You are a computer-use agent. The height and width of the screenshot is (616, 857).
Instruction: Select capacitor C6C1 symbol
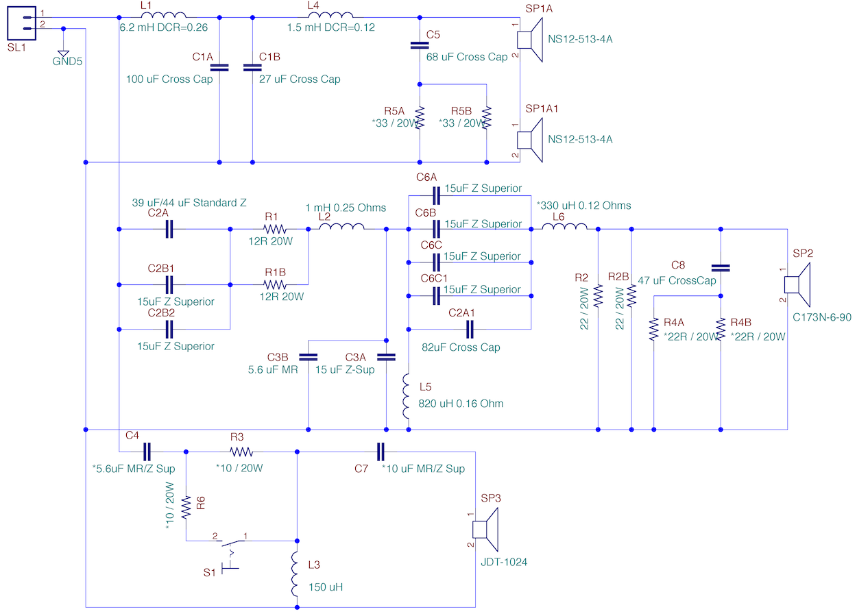coord(435,295)
